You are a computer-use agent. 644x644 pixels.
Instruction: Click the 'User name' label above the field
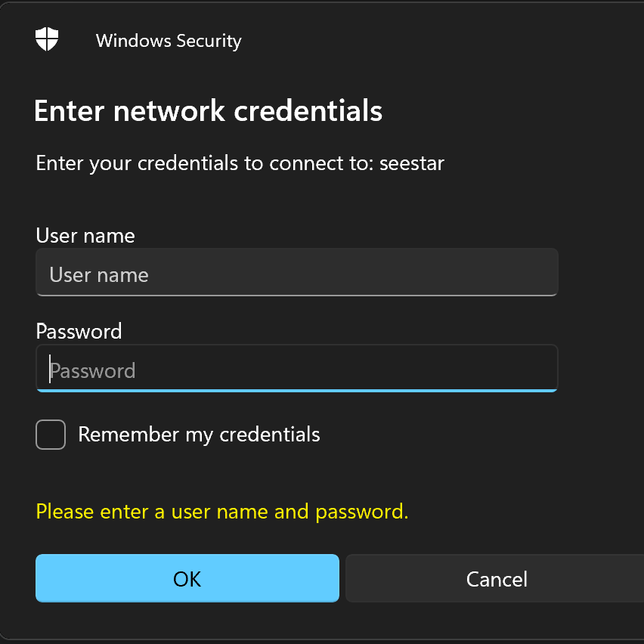pyautogui.click(x=85, y=236)
